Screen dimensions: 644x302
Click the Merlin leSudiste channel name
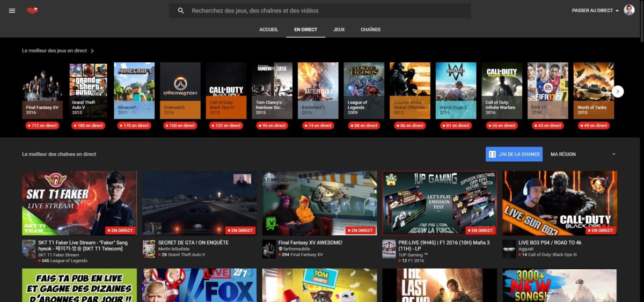click(x=175, y=249)
